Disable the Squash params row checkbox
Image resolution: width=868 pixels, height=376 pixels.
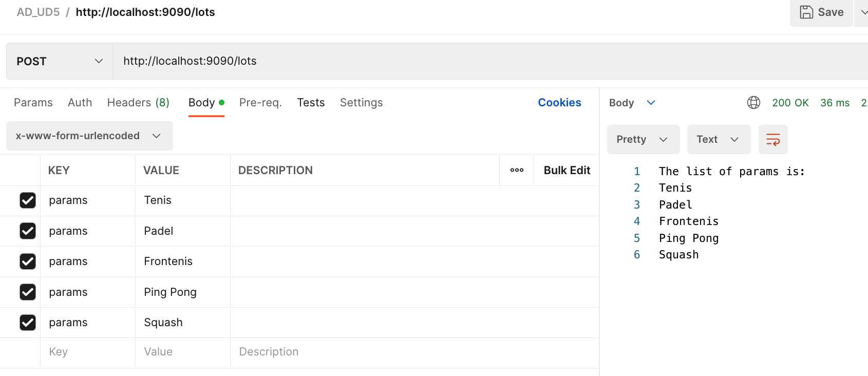[28, 323]
